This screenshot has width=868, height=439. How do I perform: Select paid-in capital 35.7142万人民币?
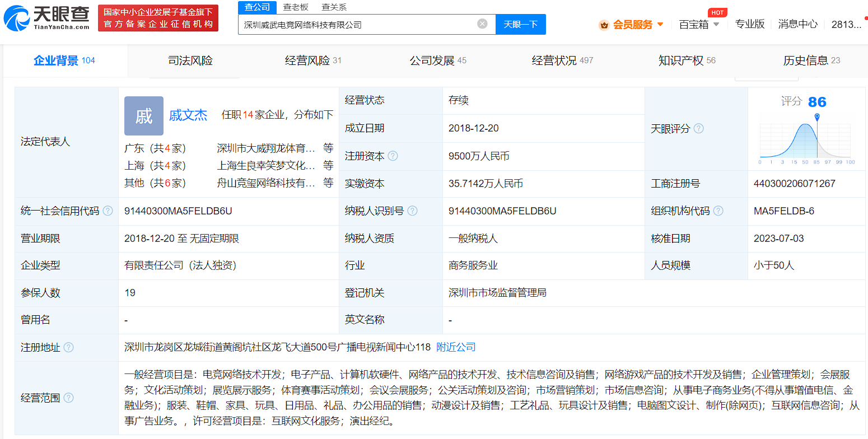point(486,184)
